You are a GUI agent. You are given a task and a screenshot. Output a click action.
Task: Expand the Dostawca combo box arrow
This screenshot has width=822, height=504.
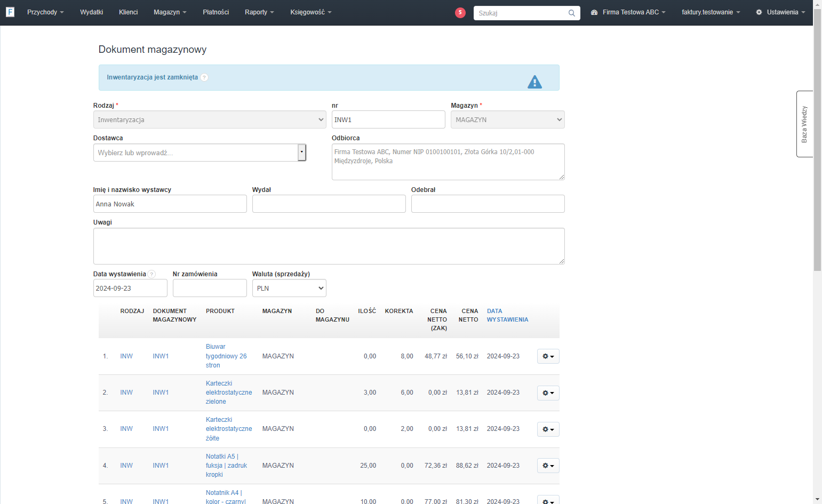tap(302, 153)
